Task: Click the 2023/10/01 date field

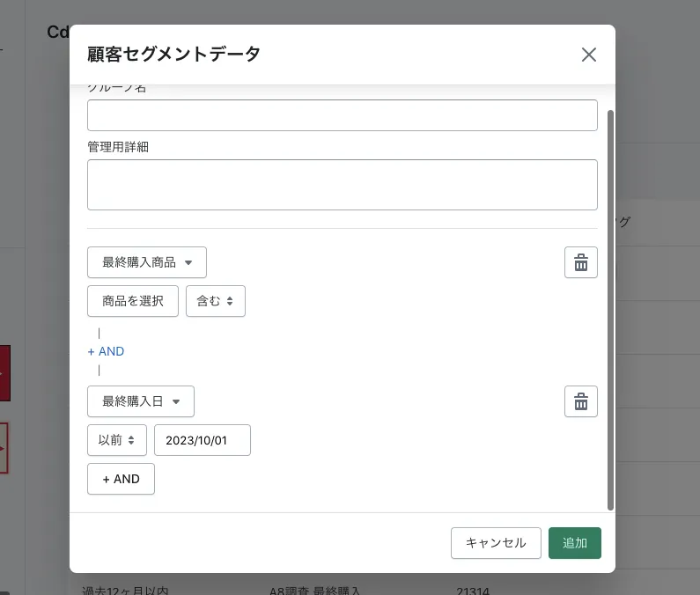Action: tap(203, 440)
